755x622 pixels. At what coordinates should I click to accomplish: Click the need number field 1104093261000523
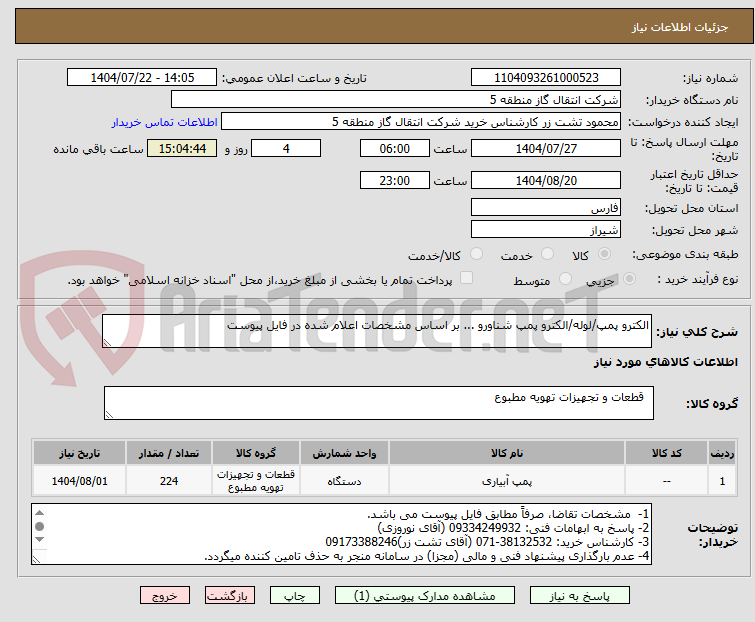click(546, 78)
